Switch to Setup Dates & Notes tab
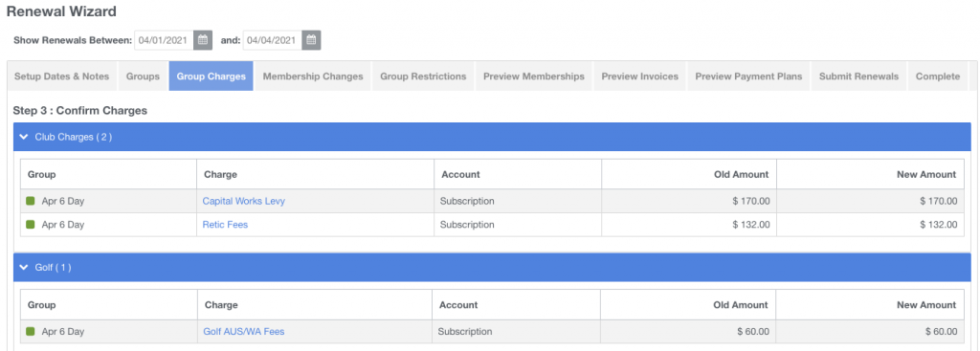This screenshot has width=980, height=351. [x=62, y=77]
